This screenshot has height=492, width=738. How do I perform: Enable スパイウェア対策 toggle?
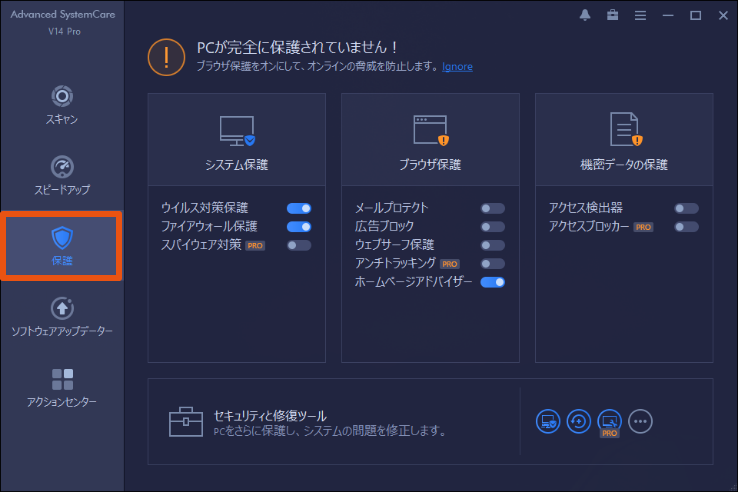pos(299,245)
